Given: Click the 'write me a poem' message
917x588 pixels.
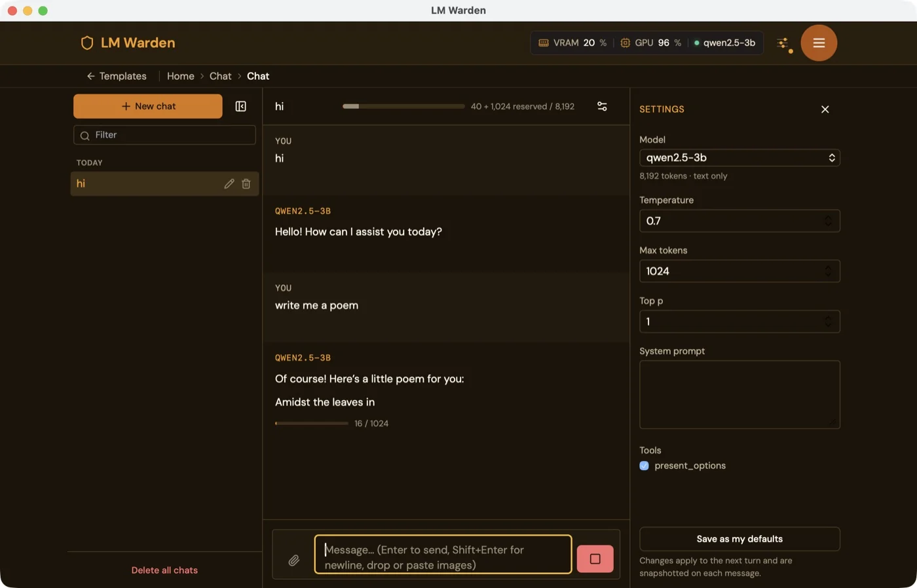Looking at the screenshot, I should 316,306.
